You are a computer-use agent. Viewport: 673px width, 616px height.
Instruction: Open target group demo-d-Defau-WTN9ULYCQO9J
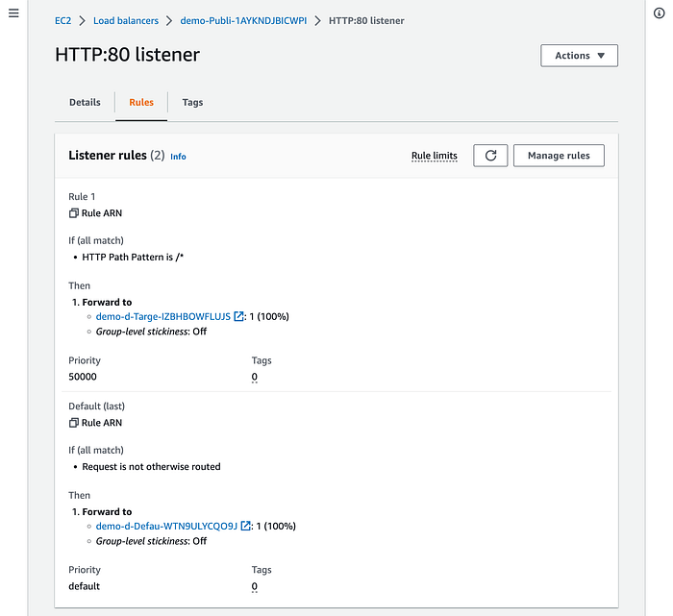166,527
